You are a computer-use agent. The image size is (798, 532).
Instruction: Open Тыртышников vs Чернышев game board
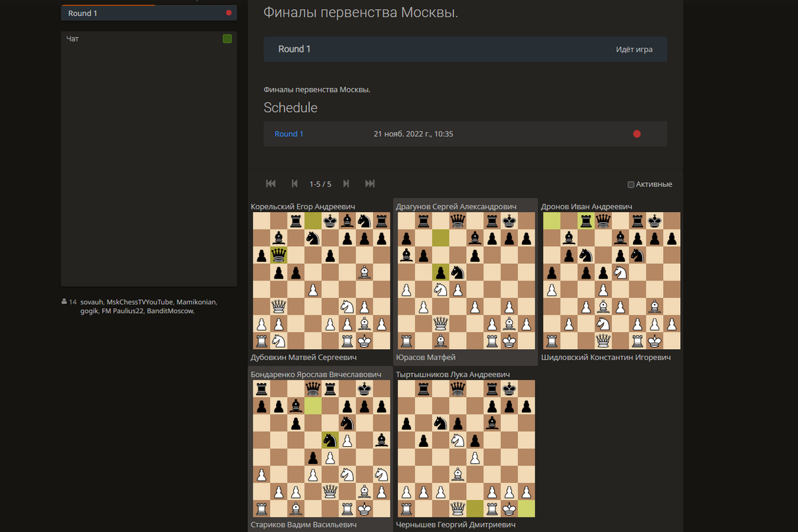(x=466, y=449)
